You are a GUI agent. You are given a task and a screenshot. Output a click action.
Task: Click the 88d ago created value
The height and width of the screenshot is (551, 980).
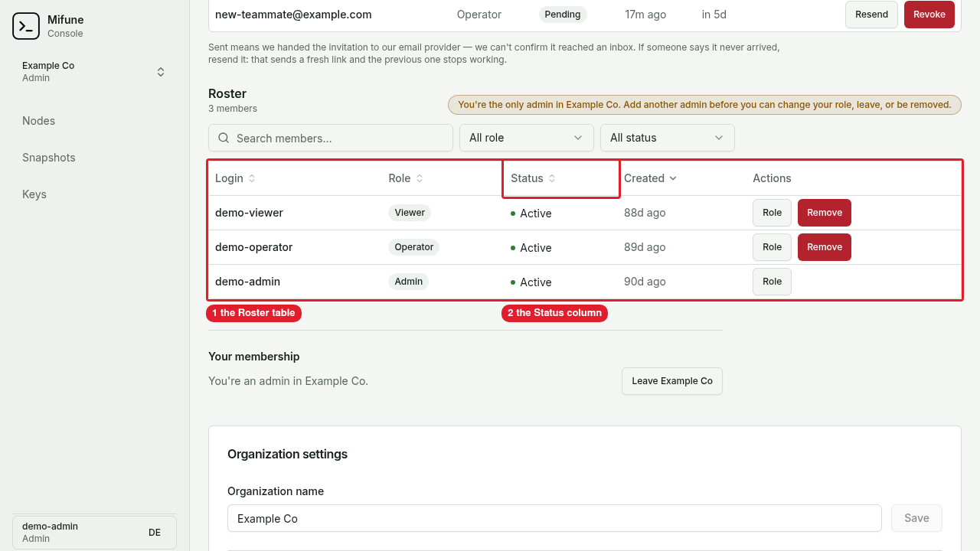pyautogui.click(x=645, y=213)
